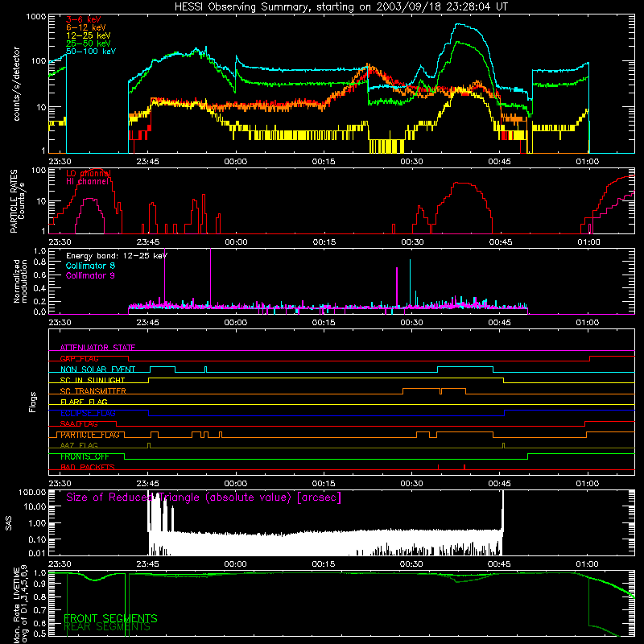Click the ATTENUATOR_STATE flag label
This screenshot has height=644, width=644.
[x=97, y=348]
